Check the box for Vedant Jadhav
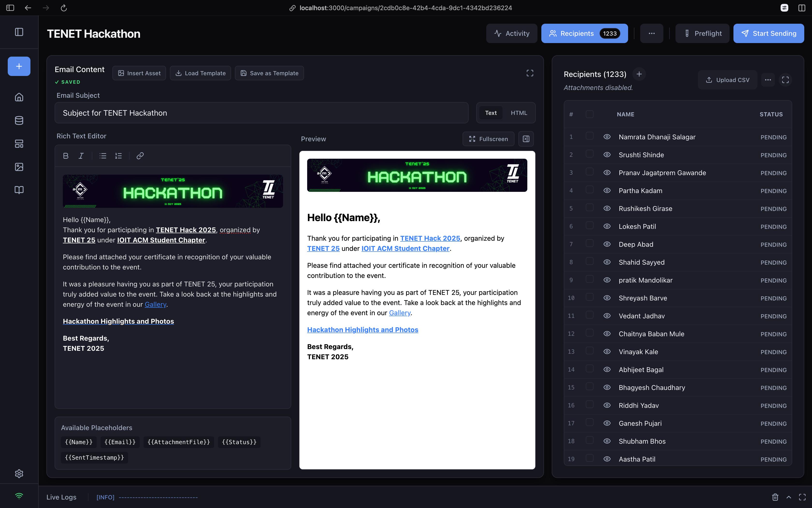The width and height of the screenshot is (812, 508). click(589, 315)
